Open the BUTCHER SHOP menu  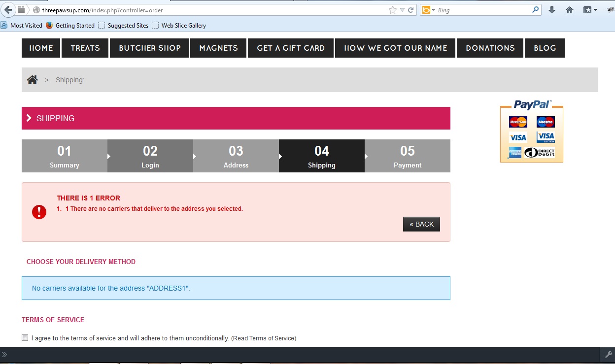click(150, 48)
